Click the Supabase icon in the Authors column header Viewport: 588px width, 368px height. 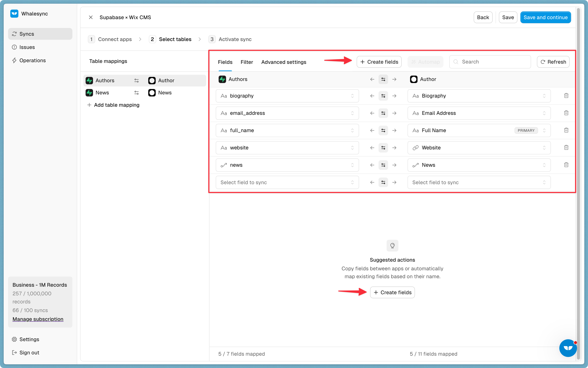tap(222, 79)
